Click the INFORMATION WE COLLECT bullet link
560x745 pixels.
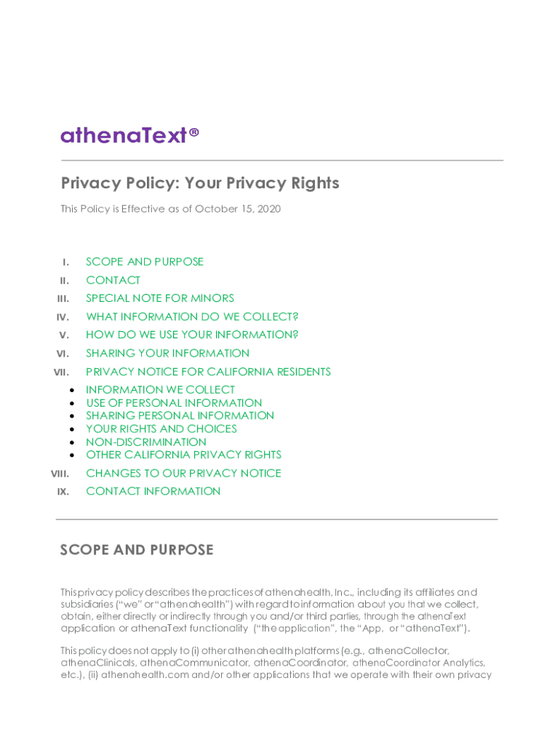[x=160, y=390]
